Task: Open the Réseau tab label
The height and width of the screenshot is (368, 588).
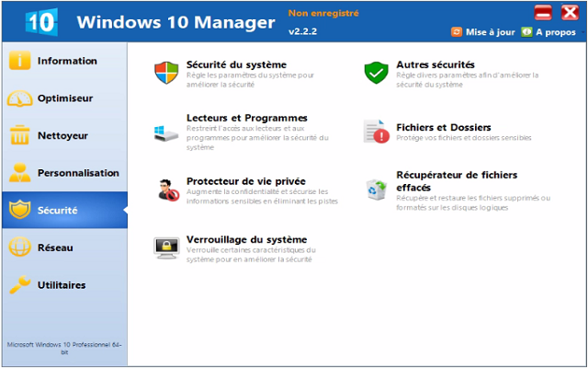Action: (55, 247)
